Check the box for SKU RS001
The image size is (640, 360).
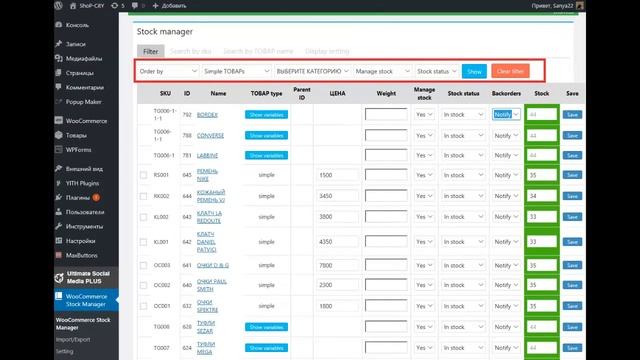click(143, 175)
